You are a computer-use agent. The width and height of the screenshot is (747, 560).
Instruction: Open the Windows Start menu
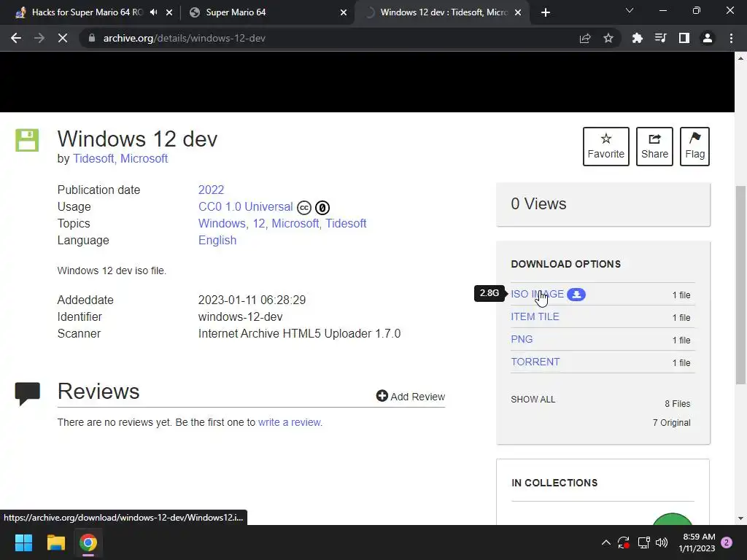(23, 542)
